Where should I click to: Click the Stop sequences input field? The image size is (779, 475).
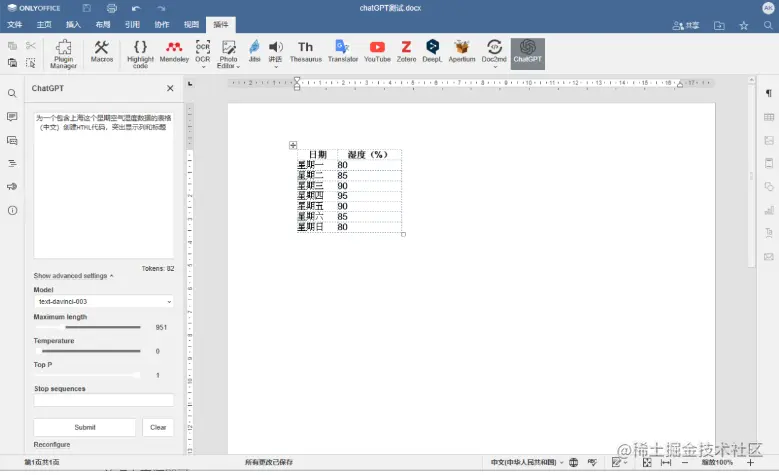click(104, 400)
